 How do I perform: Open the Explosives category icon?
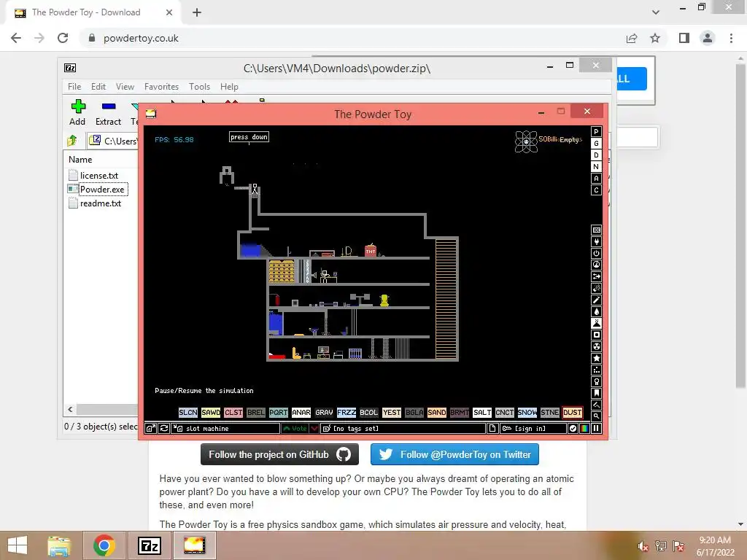pos(596,289)
